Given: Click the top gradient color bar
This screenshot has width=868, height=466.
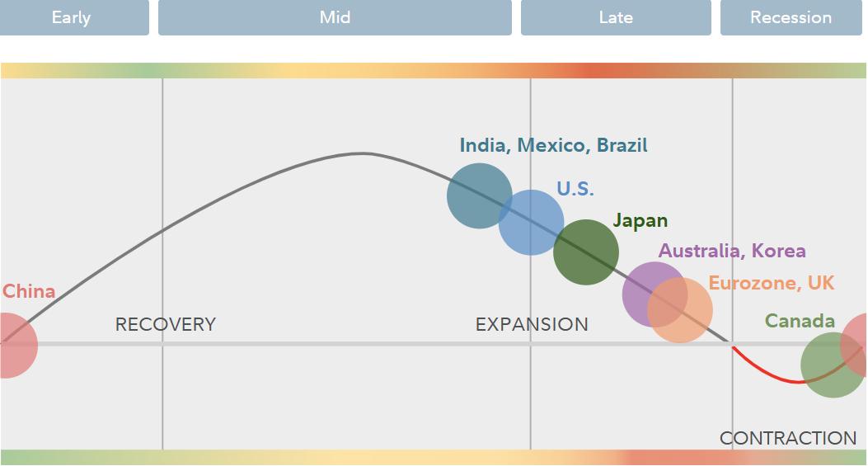Looking at the screenshot, I should (x=434, y=71).
